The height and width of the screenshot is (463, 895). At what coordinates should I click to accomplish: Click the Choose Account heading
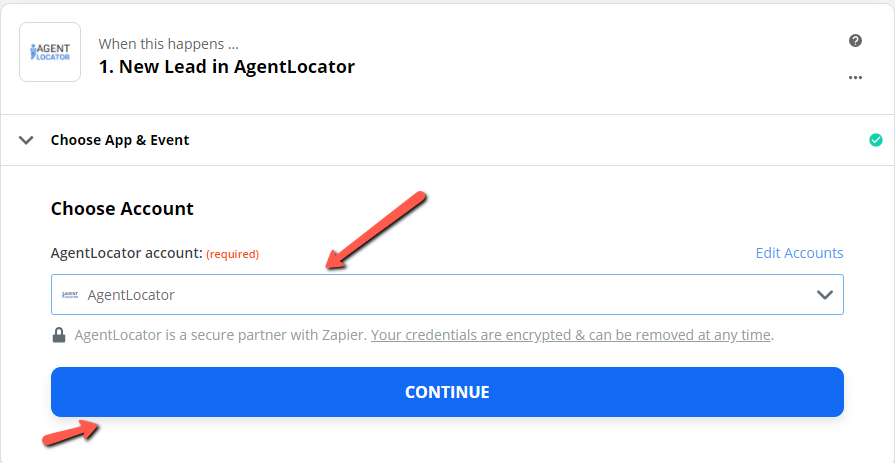point(122,209)
